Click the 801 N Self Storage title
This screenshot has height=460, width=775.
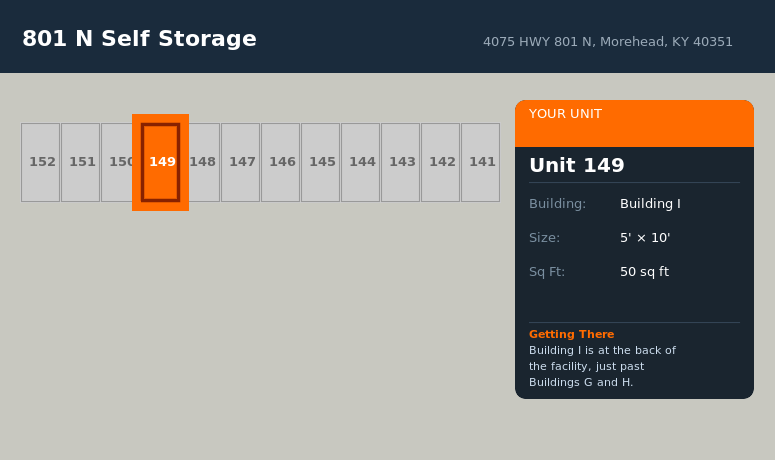tap(139, 39)
